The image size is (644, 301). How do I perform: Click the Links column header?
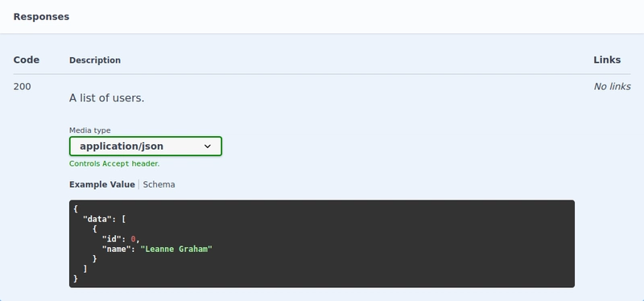607,60
